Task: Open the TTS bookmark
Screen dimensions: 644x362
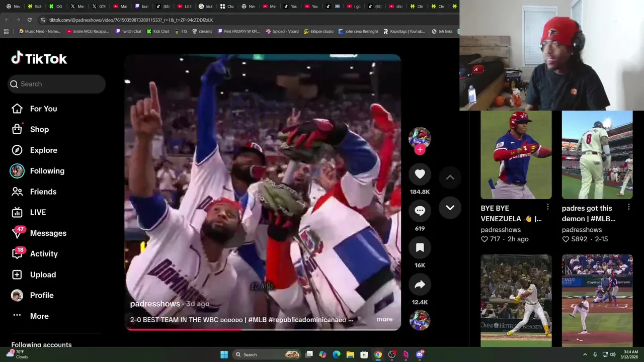Action: coord(181,31)
